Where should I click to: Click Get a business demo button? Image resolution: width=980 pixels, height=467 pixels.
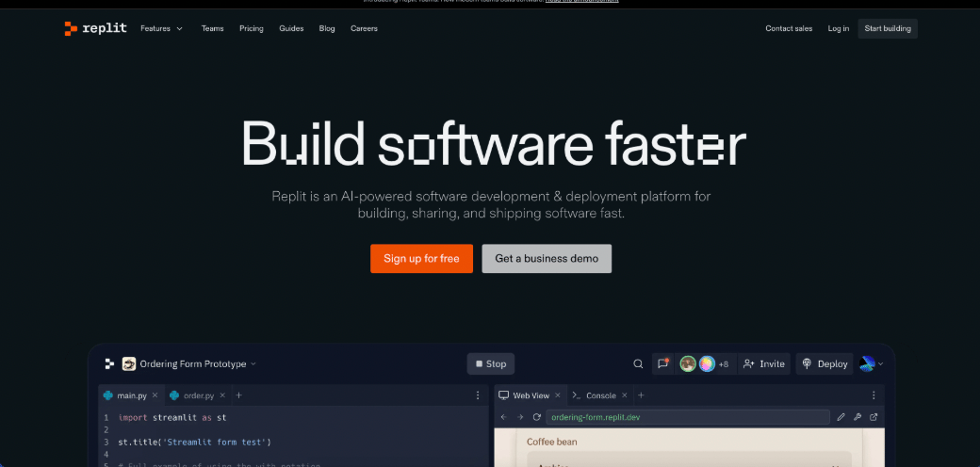(x=547, y=259)
